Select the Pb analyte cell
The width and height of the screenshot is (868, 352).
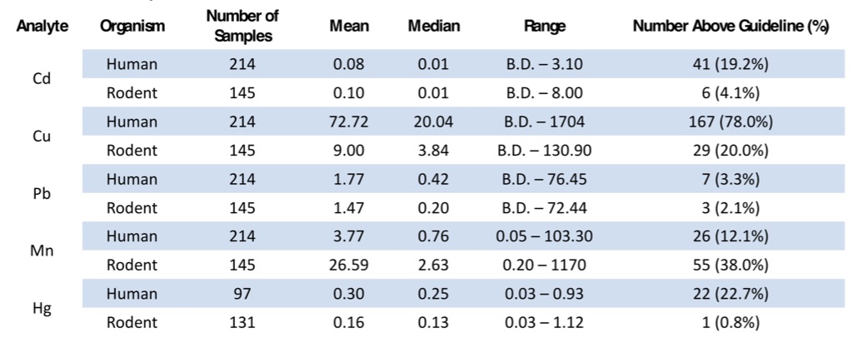click(x=41, y=194)
